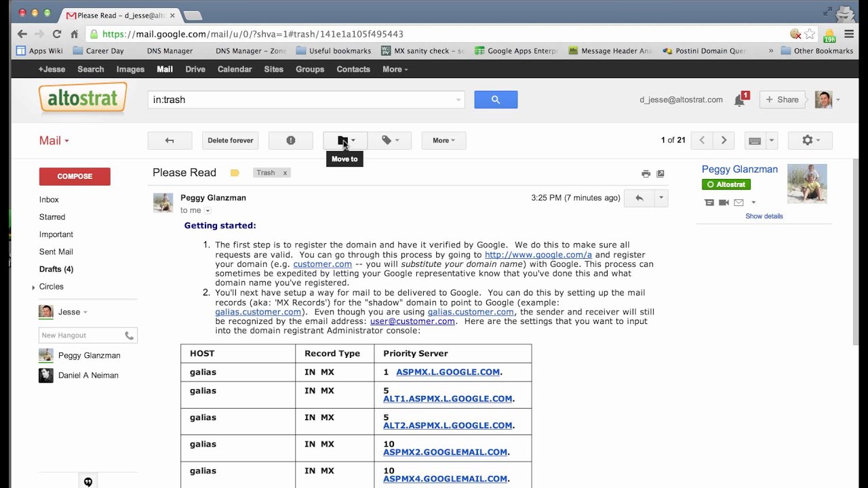Click Show details link
868x488 pixels.
point(764,216)
